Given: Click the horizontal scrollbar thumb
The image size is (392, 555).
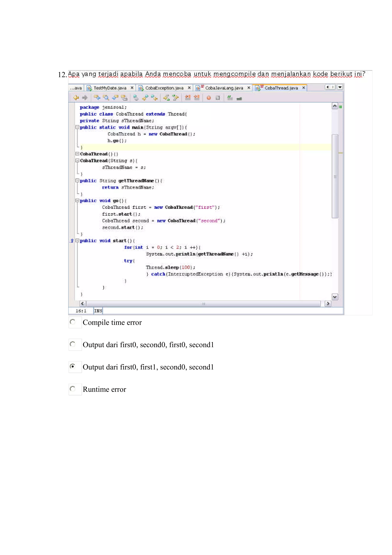Looking at the screenshot, I should point(203,304).
